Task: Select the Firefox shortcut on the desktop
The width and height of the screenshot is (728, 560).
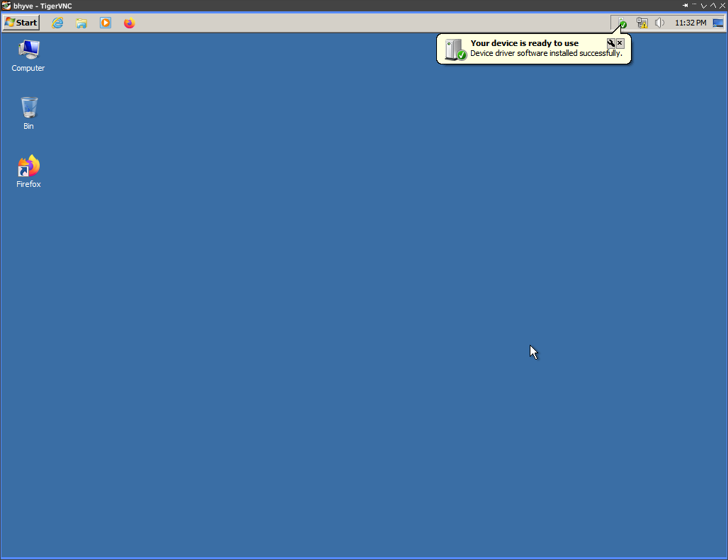Action: pyautogui.click(x=28, y=172)
